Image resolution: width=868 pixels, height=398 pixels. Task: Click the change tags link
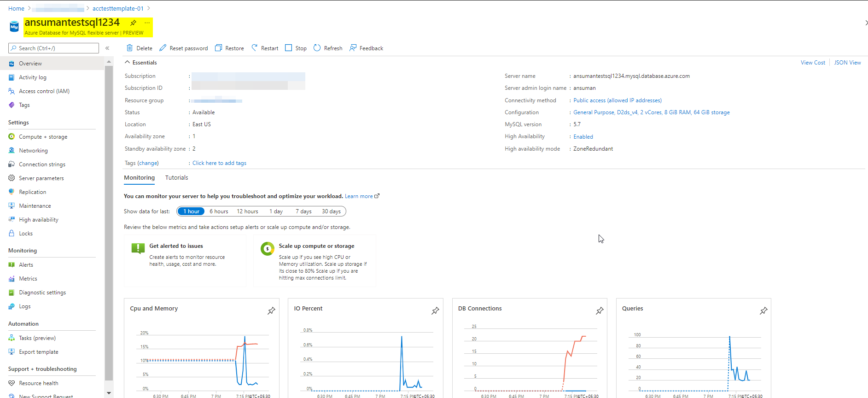[148, 163]
